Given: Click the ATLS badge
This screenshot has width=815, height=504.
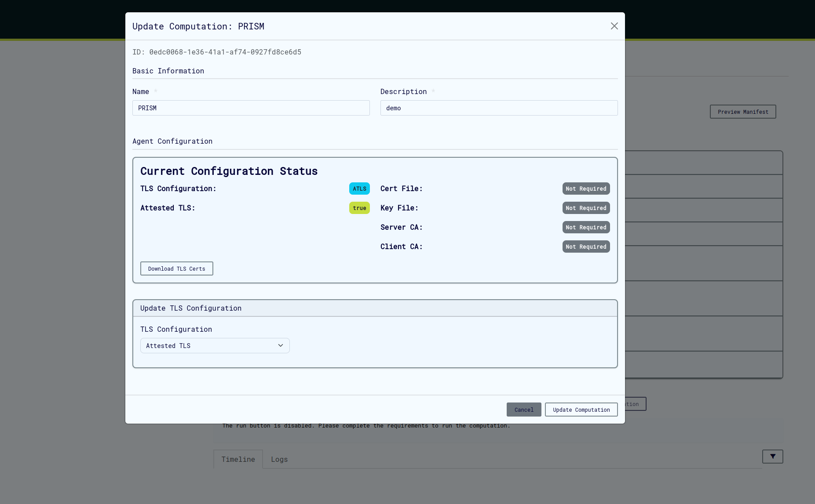Looking at the screenshot, I should point(359,189).
